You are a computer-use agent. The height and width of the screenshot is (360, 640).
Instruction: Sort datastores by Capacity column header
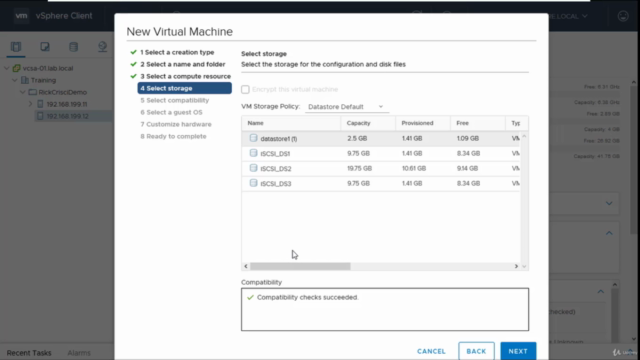click(368, 123)
